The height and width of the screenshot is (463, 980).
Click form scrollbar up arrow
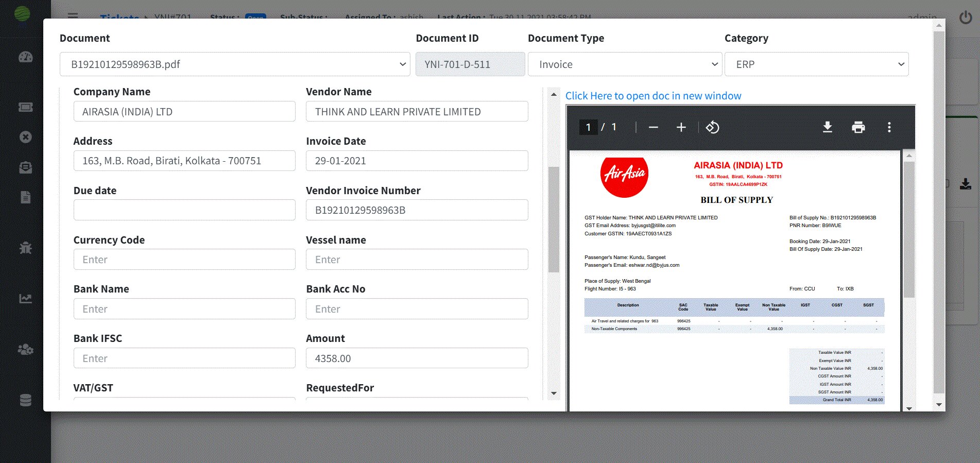[x=554, y=94]
